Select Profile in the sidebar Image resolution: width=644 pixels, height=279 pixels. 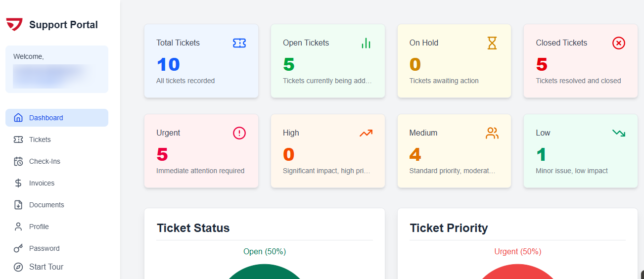point(39,227)
